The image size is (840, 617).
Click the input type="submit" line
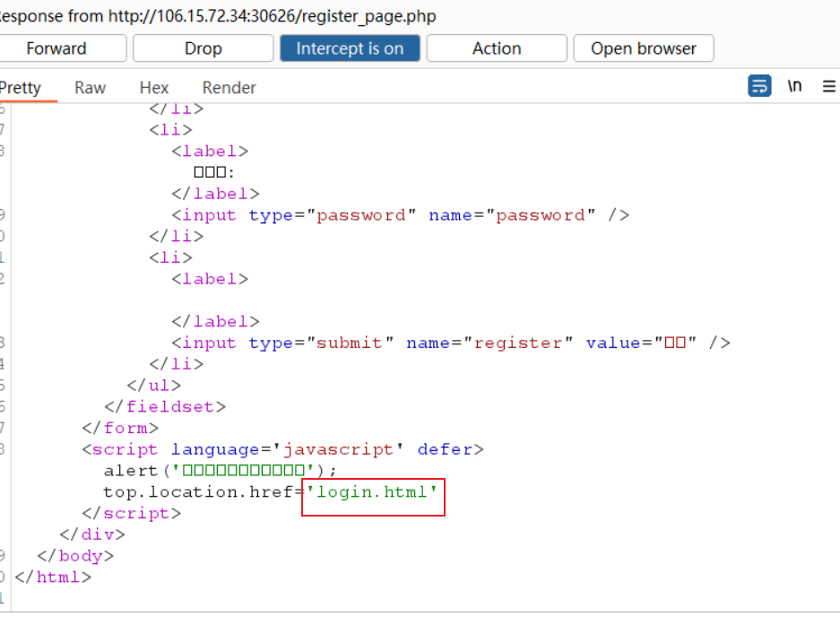click(451, 343)
